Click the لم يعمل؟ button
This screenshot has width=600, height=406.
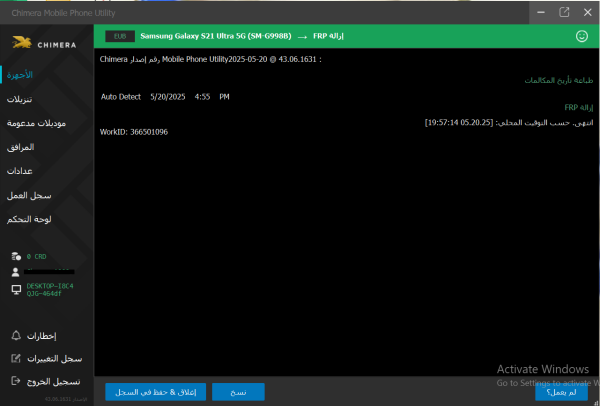[x=561, y=392]
